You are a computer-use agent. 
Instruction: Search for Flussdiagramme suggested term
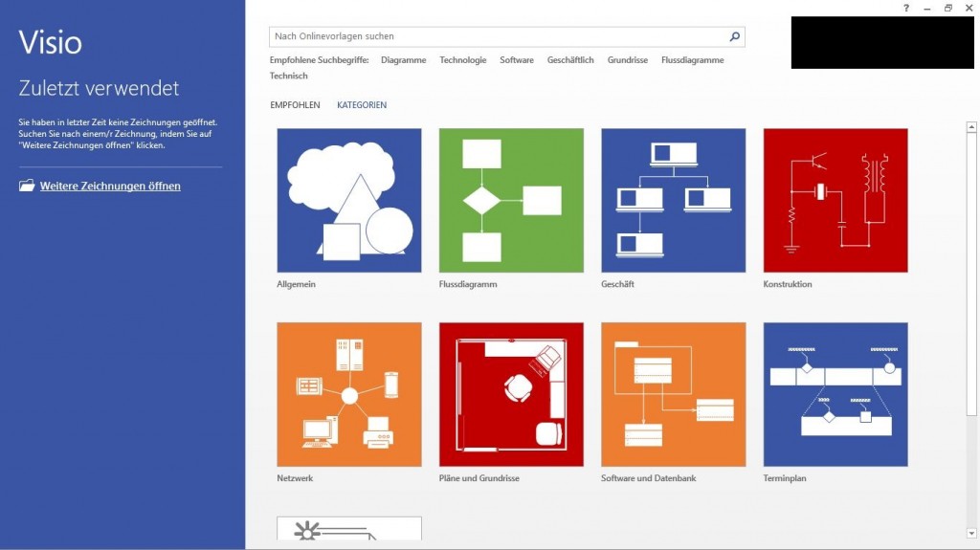coord(692,60)
